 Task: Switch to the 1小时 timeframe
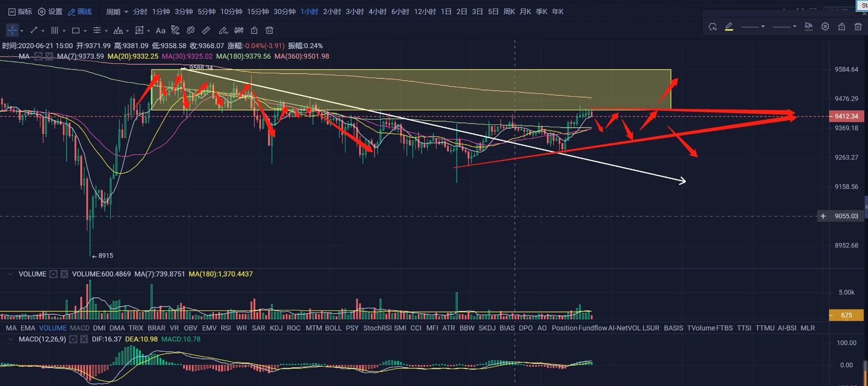[x=309, y=12]
